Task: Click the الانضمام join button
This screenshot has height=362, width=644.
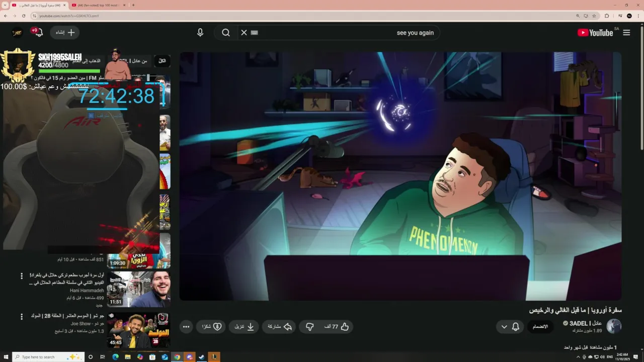Action: click(x=540, y=327)
